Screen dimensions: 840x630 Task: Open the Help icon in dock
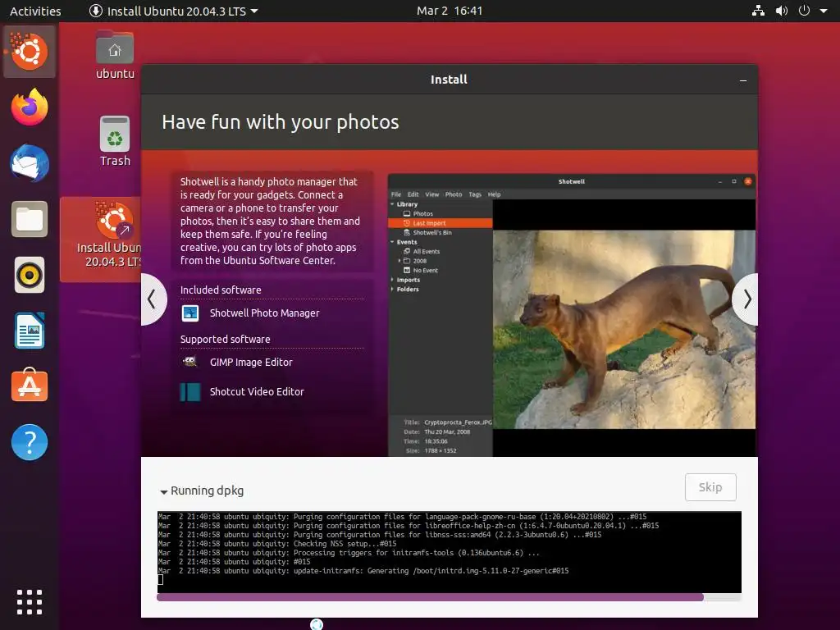(x=30, y=442)
